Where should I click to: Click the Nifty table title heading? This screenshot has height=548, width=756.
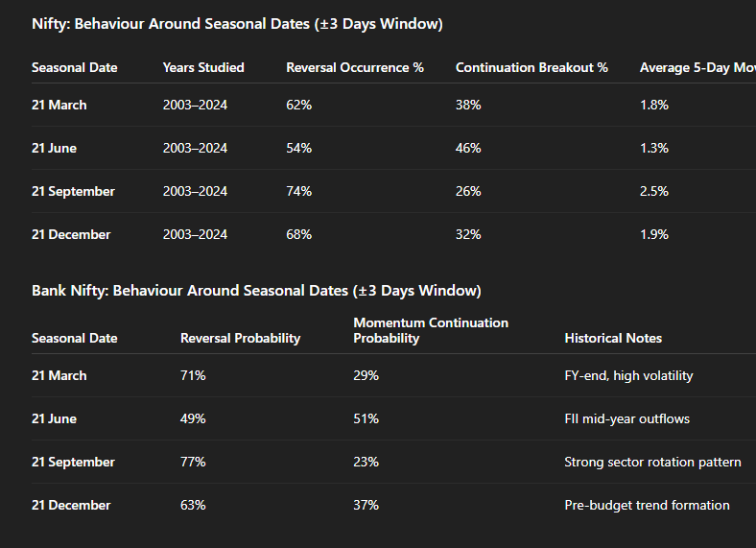[x=237, y=24]
